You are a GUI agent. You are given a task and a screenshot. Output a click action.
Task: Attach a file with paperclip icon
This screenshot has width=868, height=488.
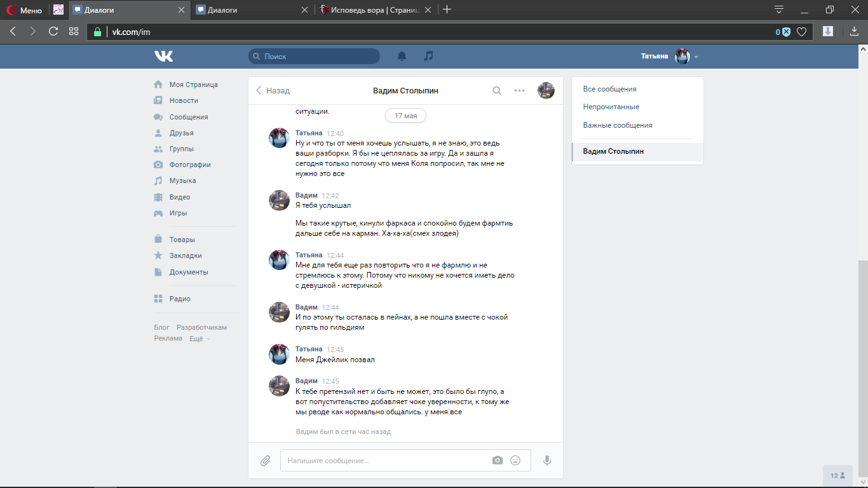tap(266, 461)
